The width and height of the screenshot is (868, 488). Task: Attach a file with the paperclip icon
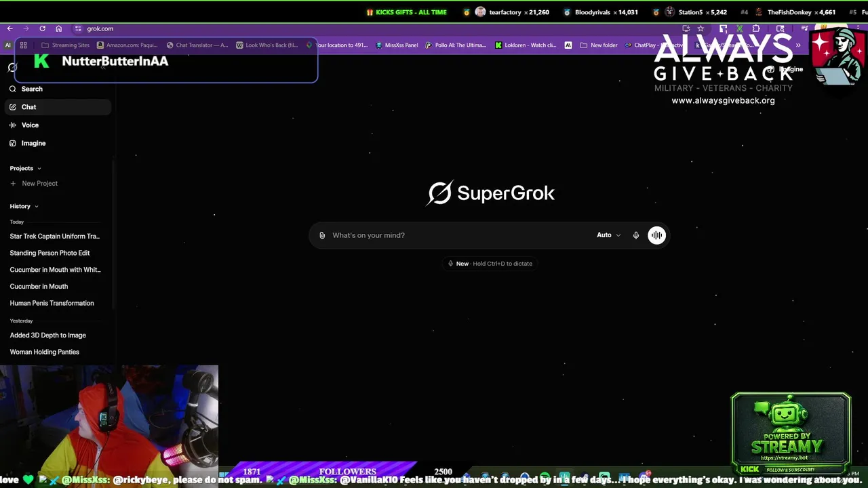coord(322,235)
